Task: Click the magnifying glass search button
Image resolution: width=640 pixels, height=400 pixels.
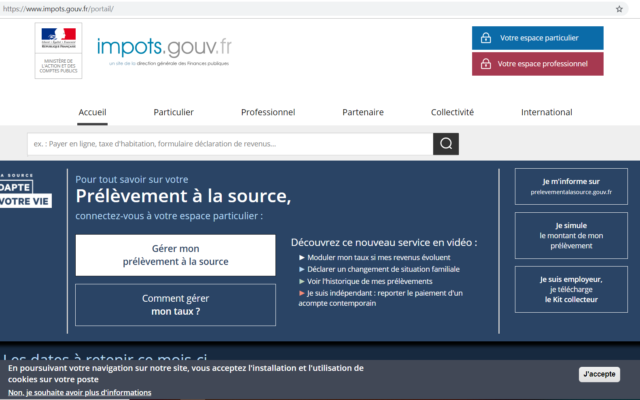Action: tap(446, 144)
